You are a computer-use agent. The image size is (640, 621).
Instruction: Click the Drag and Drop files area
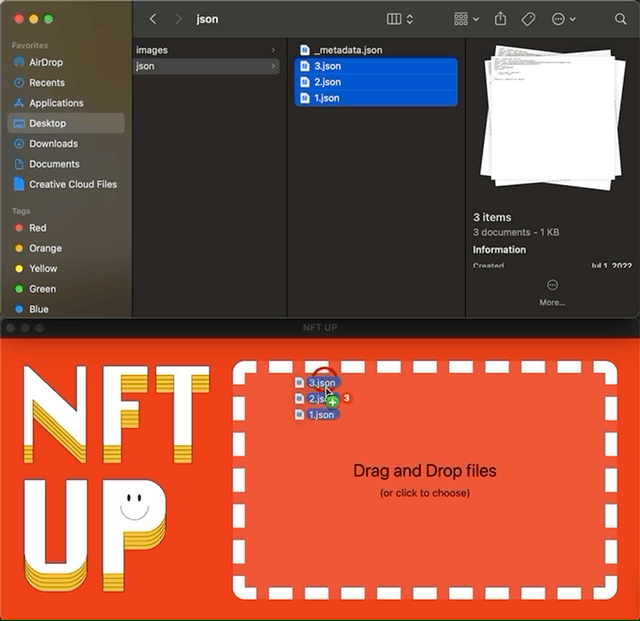[424, 480]
